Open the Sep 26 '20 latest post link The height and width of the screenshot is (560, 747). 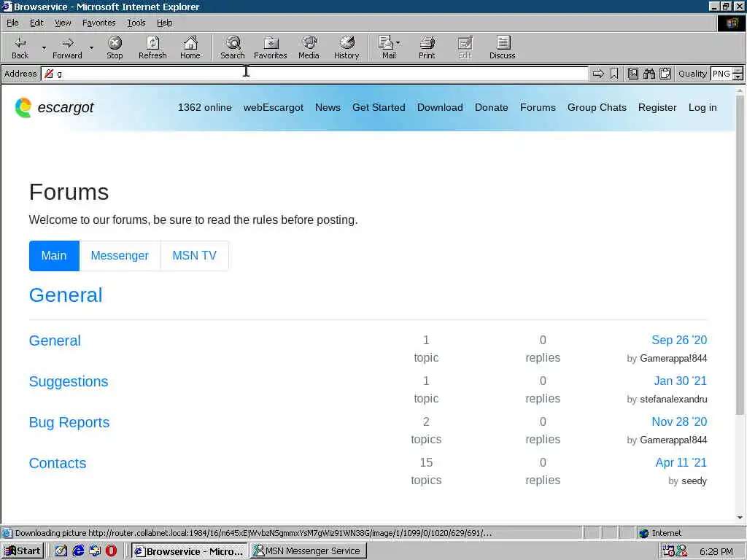(x=679, y=340)
